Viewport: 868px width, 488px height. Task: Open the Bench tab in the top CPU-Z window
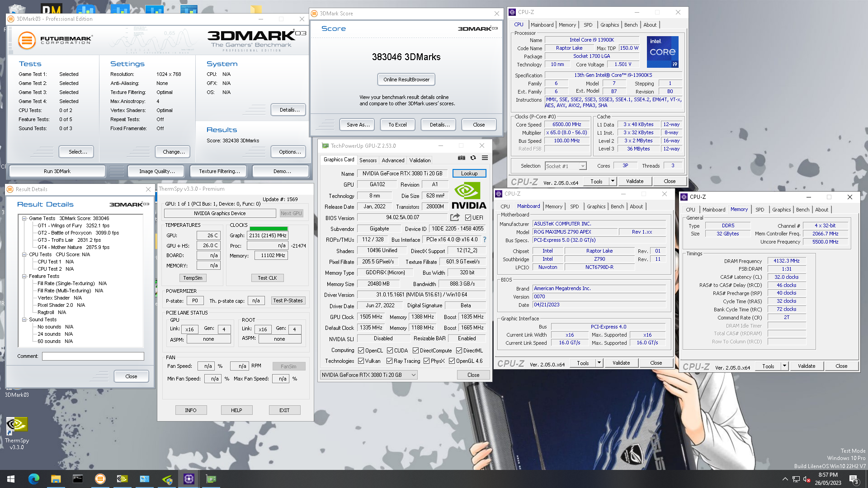tap(631, 25)
